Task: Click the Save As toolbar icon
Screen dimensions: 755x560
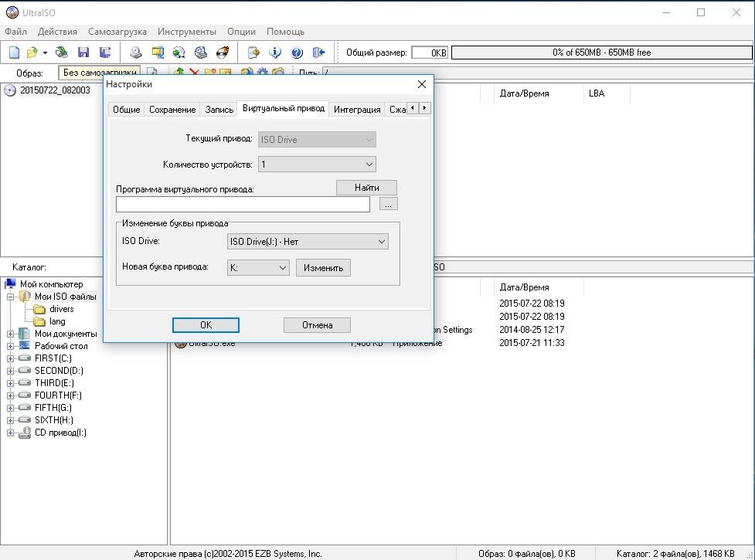Action: [x=105, y=52]
